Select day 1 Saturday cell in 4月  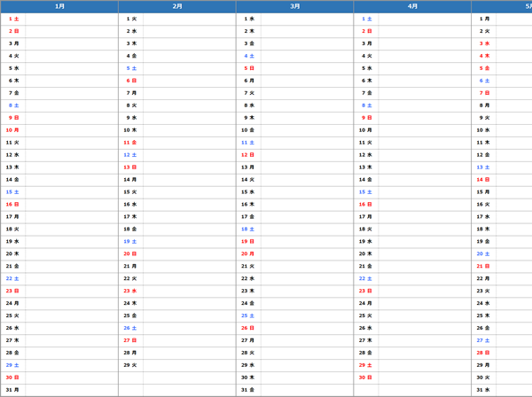click(365, 19)
